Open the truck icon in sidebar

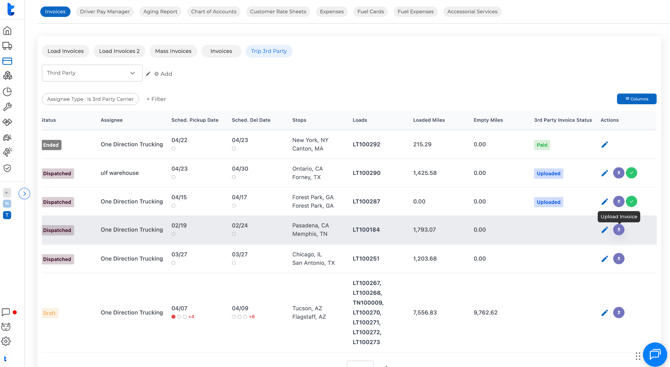pyautogui.click(x=7, y=46)
